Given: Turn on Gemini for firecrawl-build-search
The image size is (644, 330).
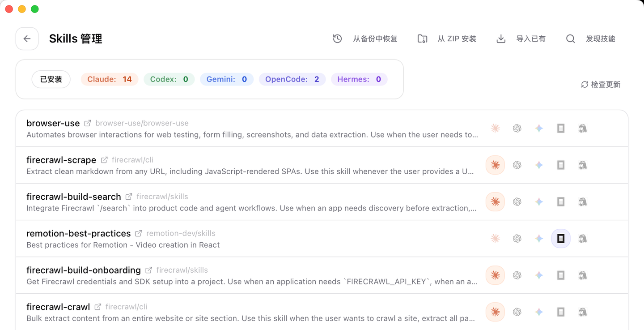Looking at the screenshot, I should 539,202.
